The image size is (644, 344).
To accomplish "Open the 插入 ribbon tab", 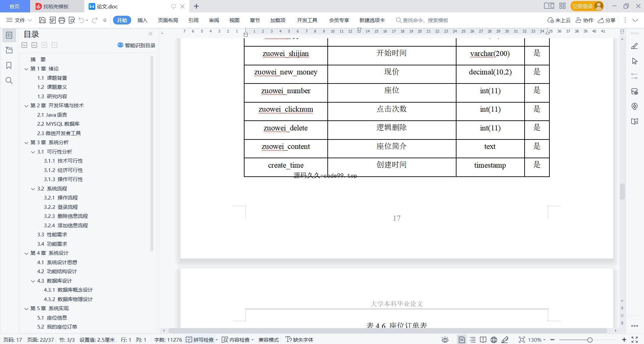I will (x=143, y=20).
